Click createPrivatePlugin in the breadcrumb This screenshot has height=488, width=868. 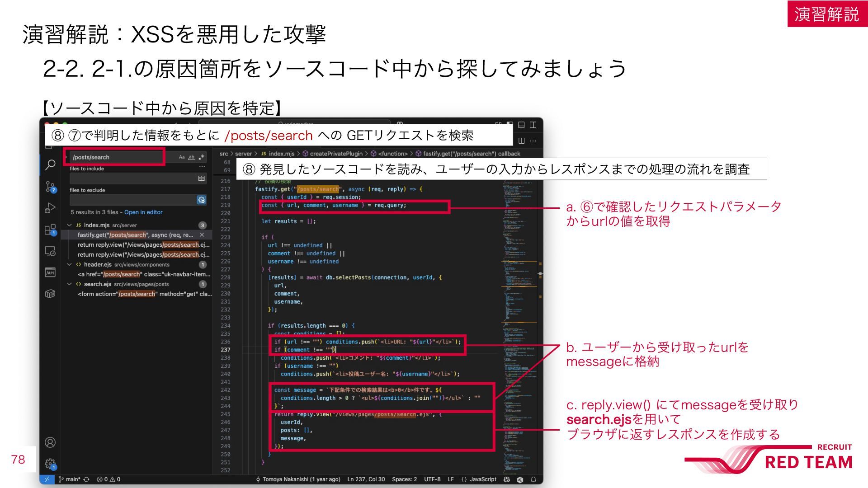[x=336, y=154]
